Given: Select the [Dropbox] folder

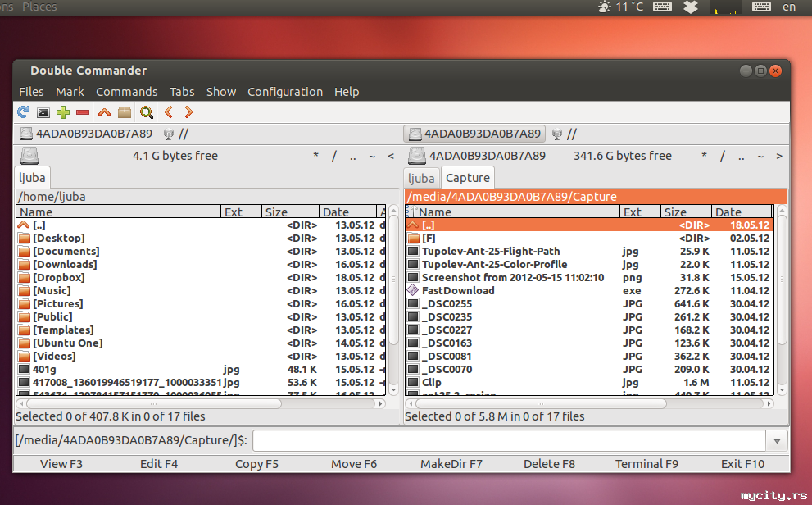Looking at the screenshot, I should click(x=59, y=277).
